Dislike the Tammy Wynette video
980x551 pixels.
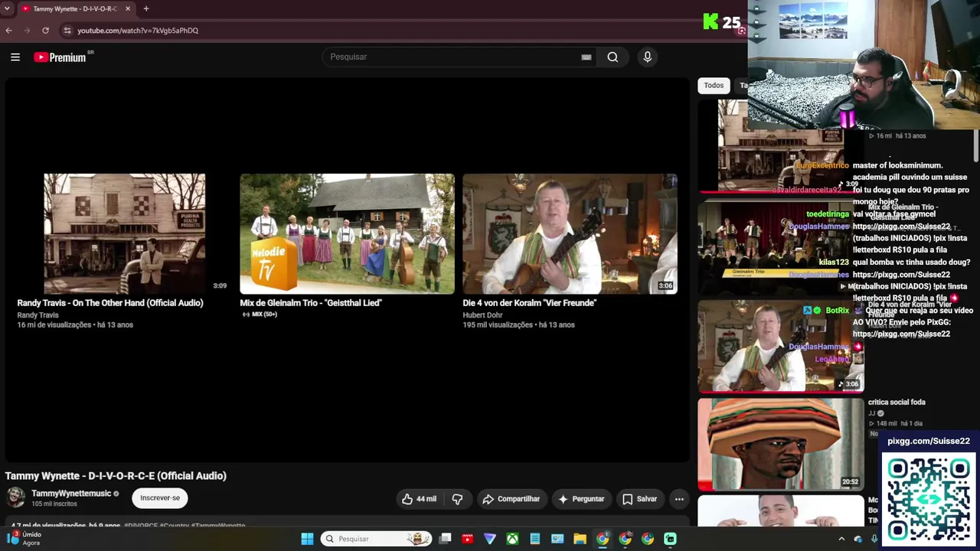(x=457, y=499)
